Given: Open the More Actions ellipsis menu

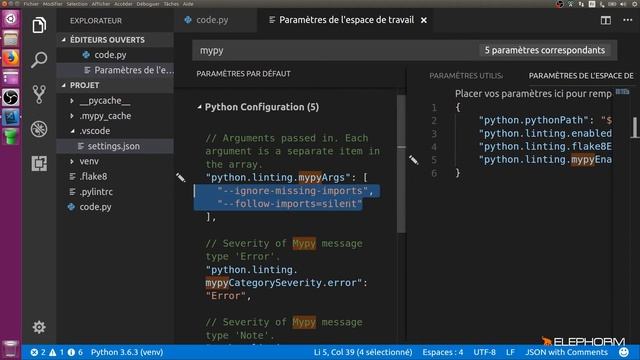Looking at the screenshot, I should coord(628,20).
